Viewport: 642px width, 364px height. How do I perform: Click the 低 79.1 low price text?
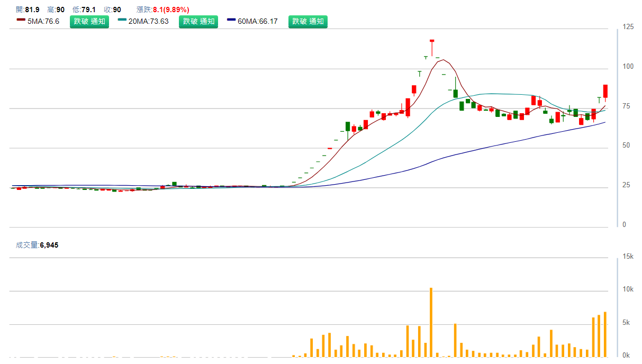coord(84,10)
